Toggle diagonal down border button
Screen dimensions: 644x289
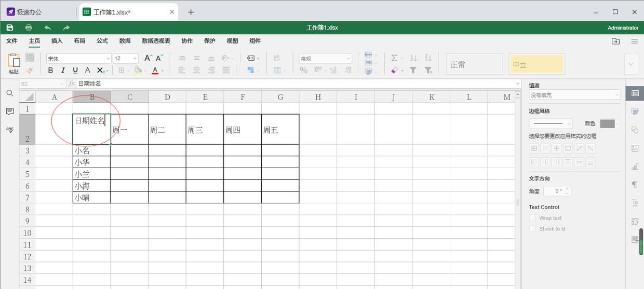point(591,148)
